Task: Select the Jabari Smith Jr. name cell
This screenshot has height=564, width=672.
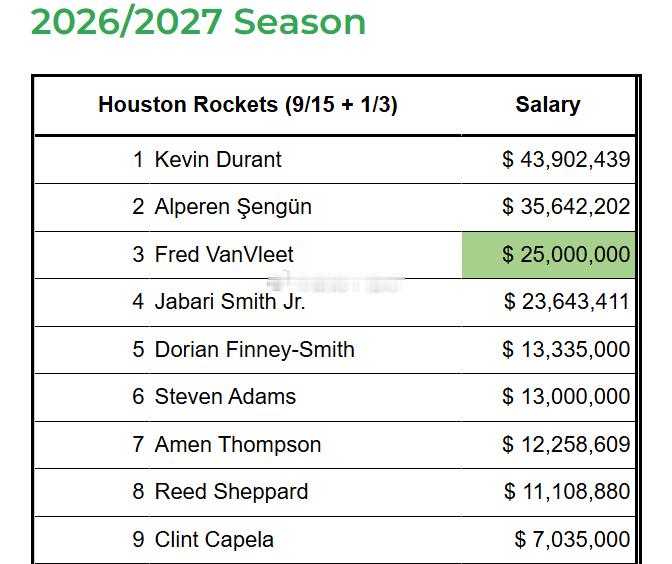Action: click(x=230, y=301)
